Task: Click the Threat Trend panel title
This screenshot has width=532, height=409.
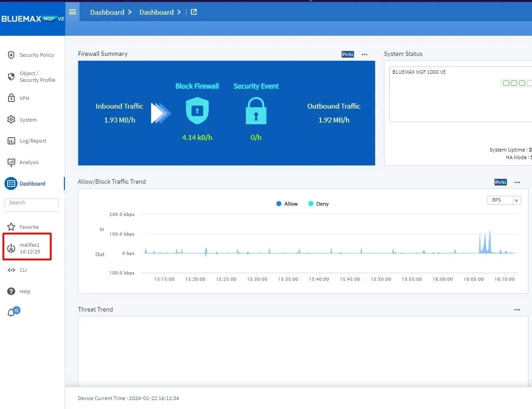Action: tap(95, 309)
